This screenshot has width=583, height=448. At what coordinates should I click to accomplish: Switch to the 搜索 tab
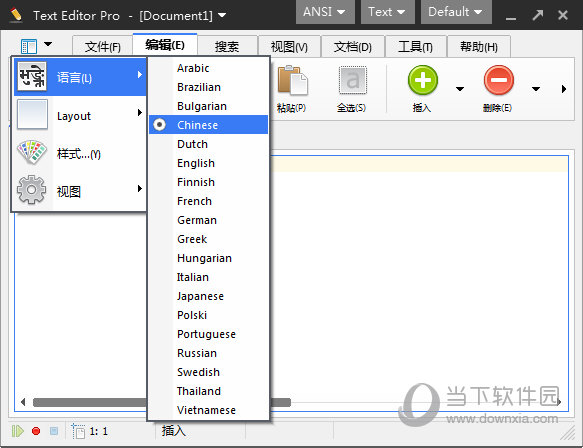[227, 47]
